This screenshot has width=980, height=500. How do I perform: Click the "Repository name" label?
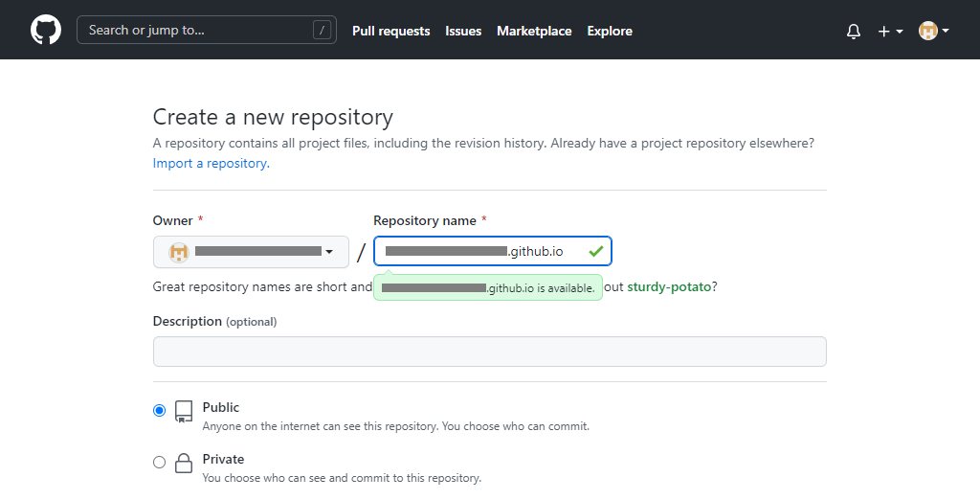pos(424,220)
